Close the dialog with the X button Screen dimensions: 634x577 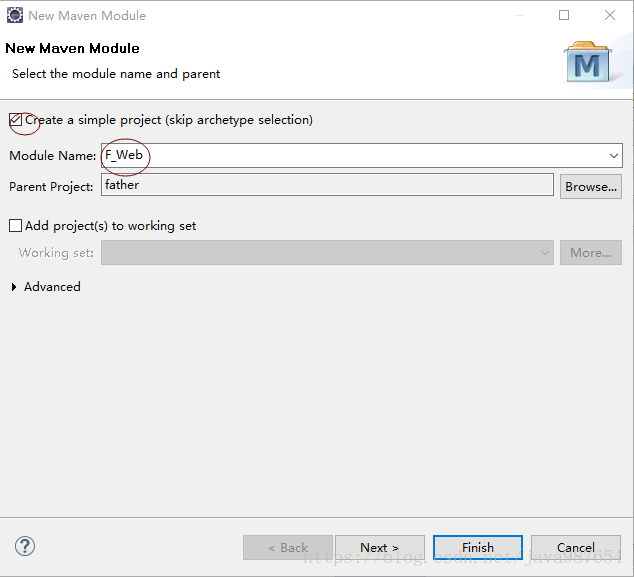coord(610,15)
